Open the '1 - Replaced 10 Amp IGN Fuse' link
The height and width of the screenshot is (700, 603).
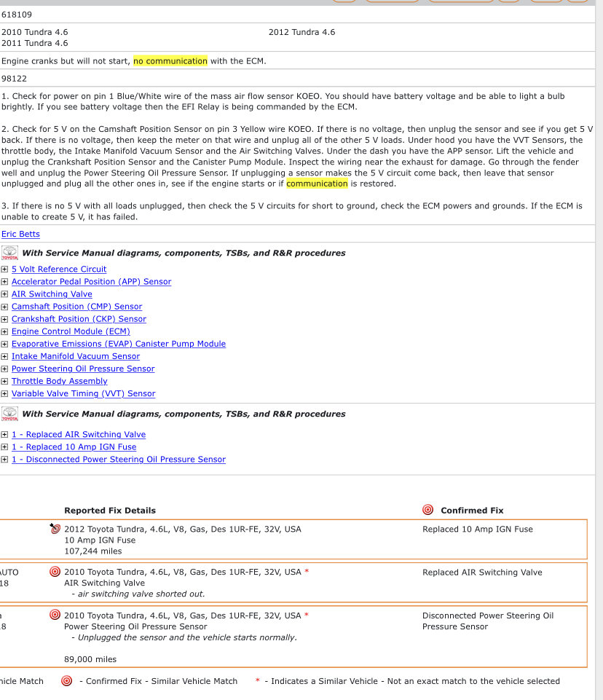[x=74, y=447]
